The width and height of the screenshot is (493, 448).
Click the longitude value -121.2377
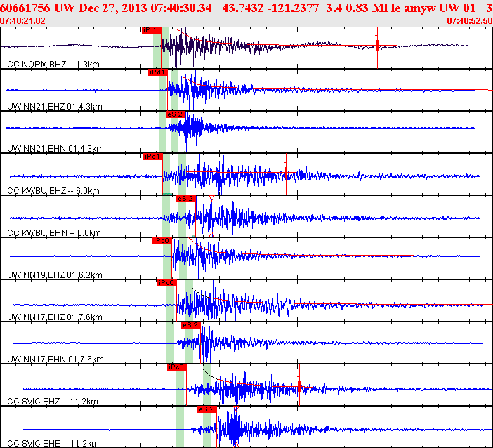point(293,8)
